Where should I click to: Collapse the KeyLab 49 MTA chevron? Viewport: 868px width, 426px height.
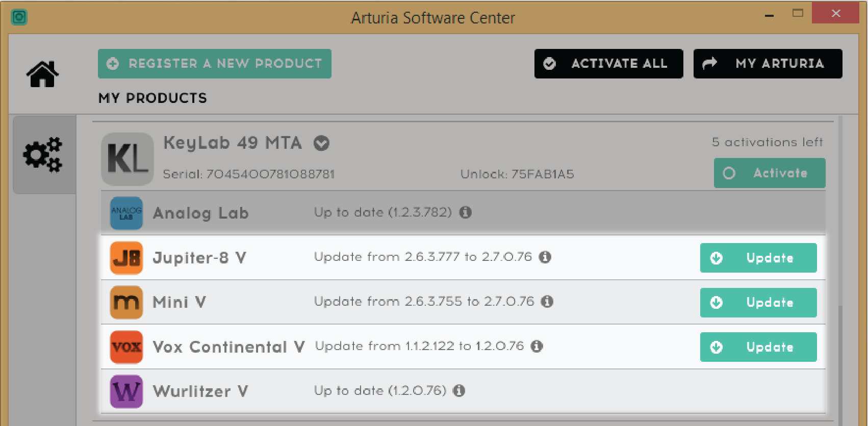[x=321, y=143]
